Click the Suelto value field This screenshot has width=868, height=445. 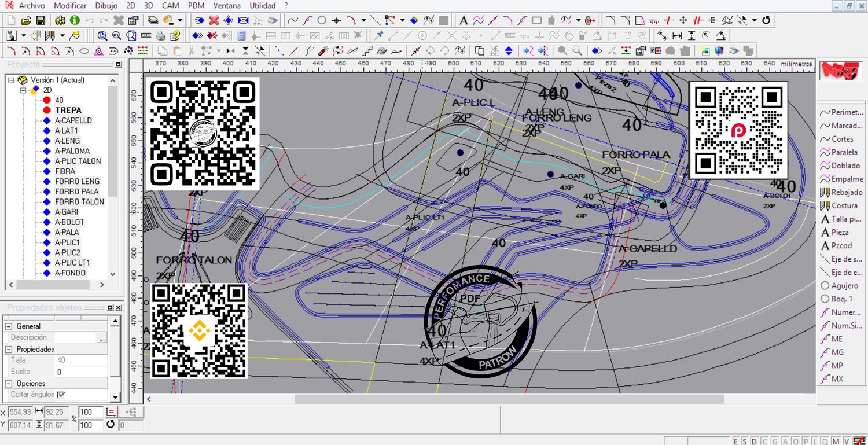81,372
